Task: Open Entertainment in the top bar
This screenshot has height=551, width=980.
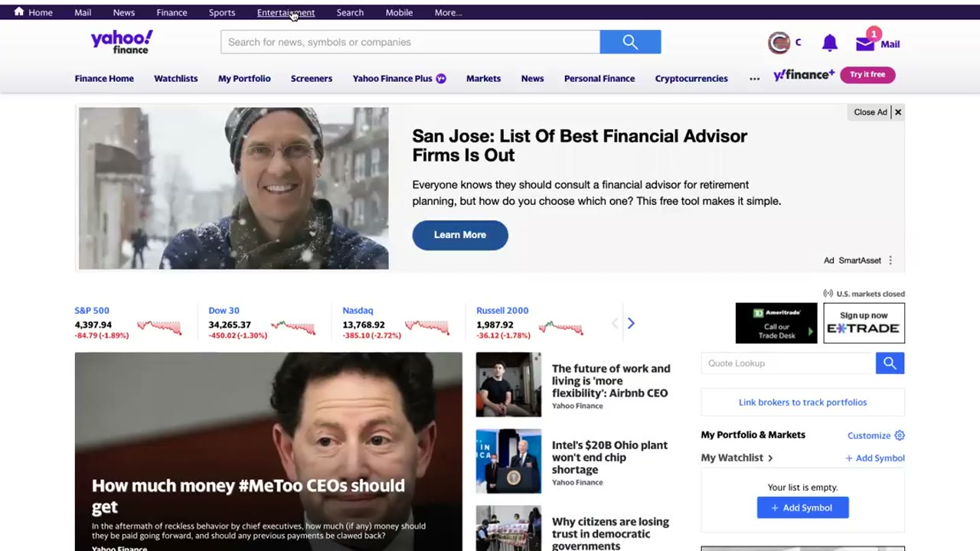Action: [x=286, y=12]
